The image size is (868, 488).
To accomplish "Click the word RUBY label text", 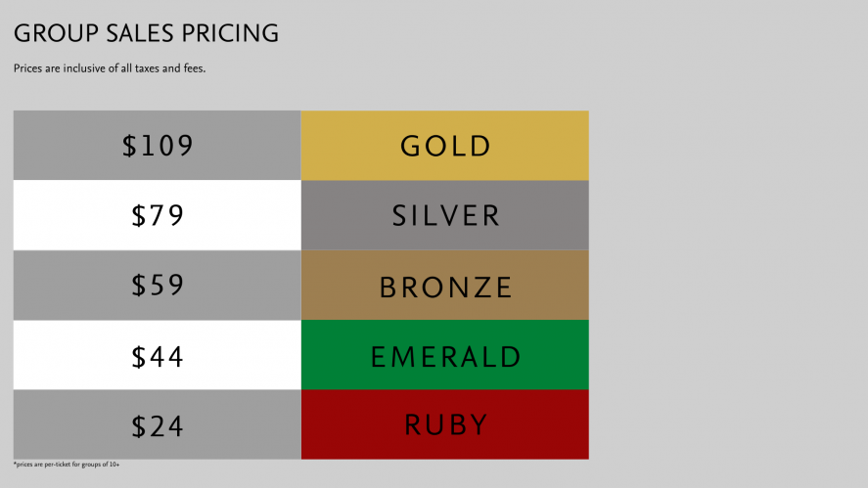I will pyautogui.click(x=445, y=425).
